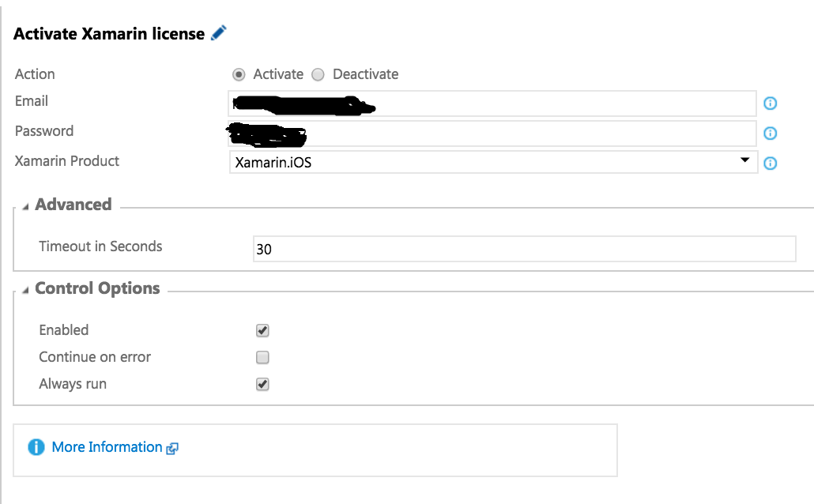The image size is (814, 504).
Task: Open the More Information link
Action: pyautogui.click(x=107, y=447)
